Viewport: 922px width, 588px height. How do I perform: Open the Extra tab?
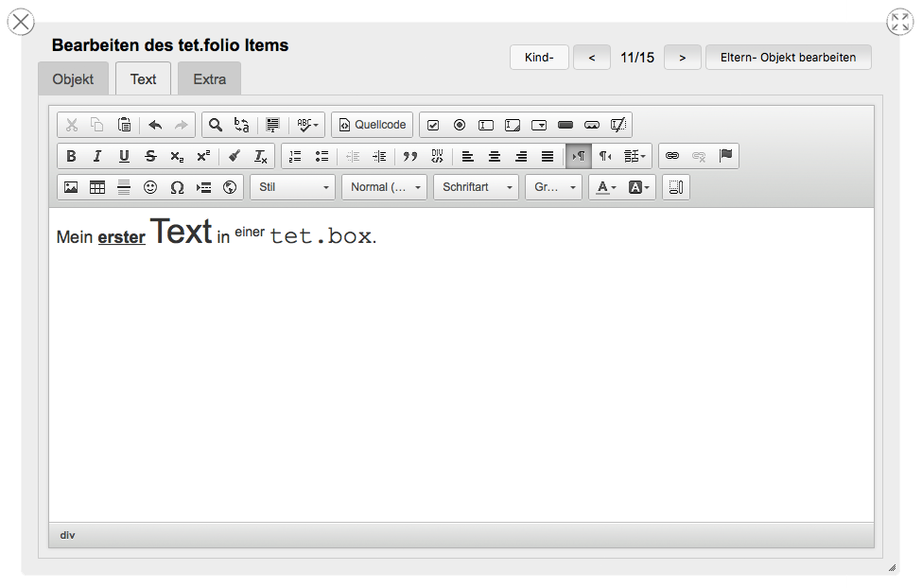(209, 79)
